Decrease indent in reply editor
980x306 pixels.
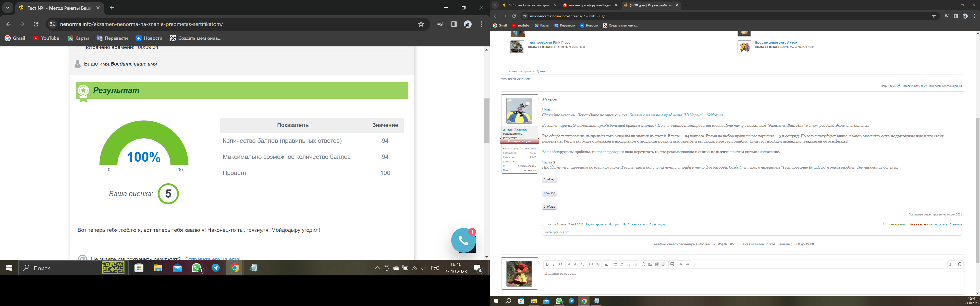click(629, 264)
